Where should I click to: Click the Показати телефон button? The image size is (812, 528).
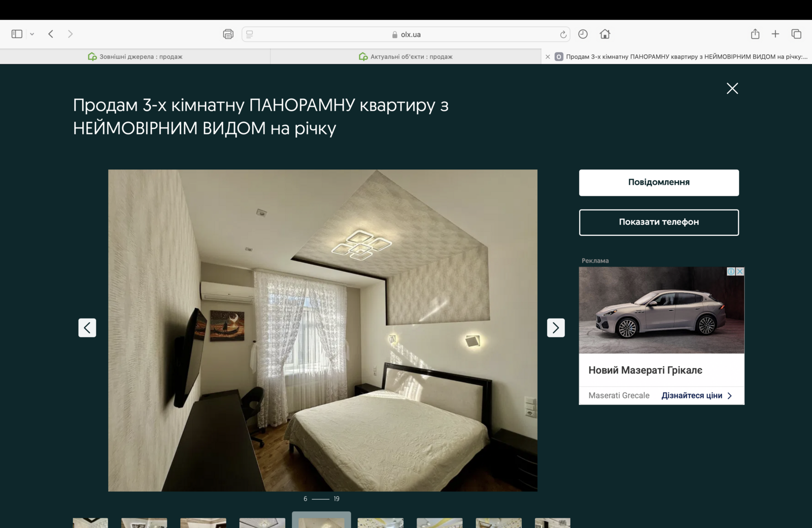coord(659,222)
